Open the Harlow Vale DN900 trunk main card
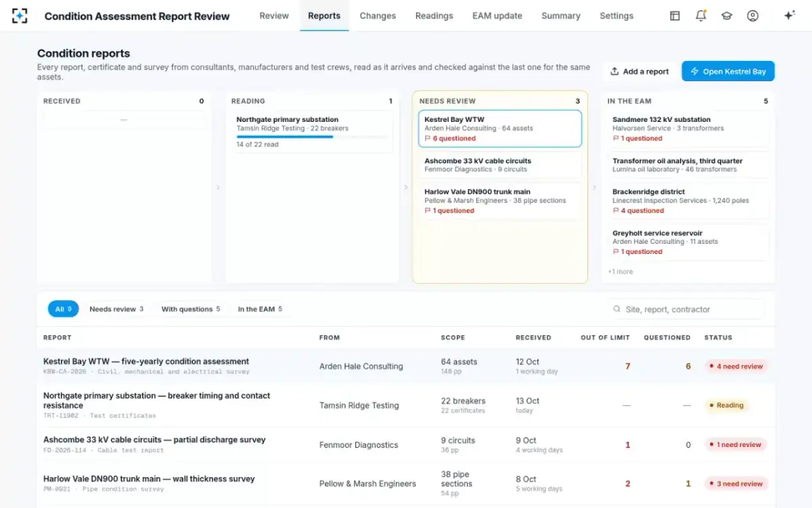The width and height of the screenshot is (812, 508). [x=500, y=200]
